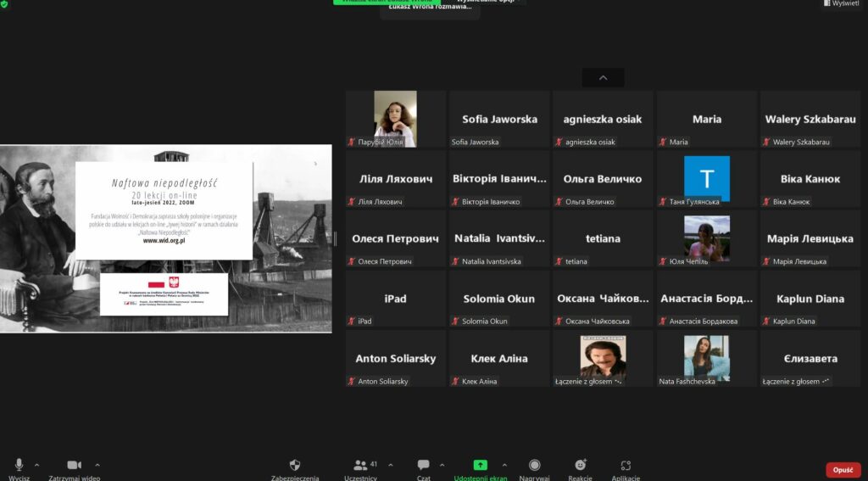Mute the microphone with Wycisz
This screenshot has width=868, height=481.
point(19,466)
